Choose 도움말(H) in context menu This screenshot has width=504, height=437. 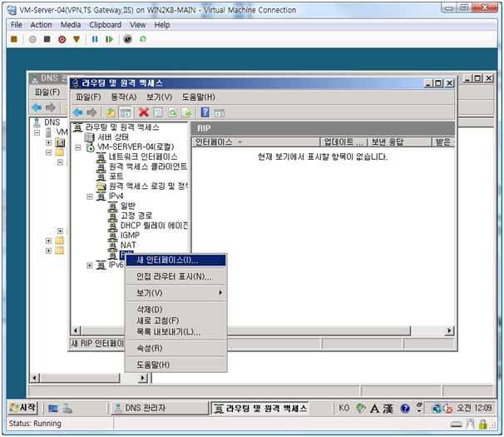coord(175,365)
